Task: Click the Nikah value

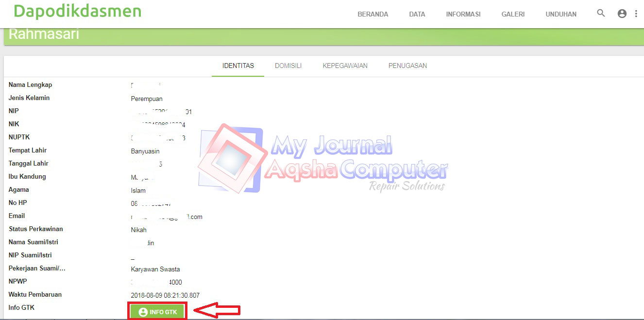Action: coord(139,230)
